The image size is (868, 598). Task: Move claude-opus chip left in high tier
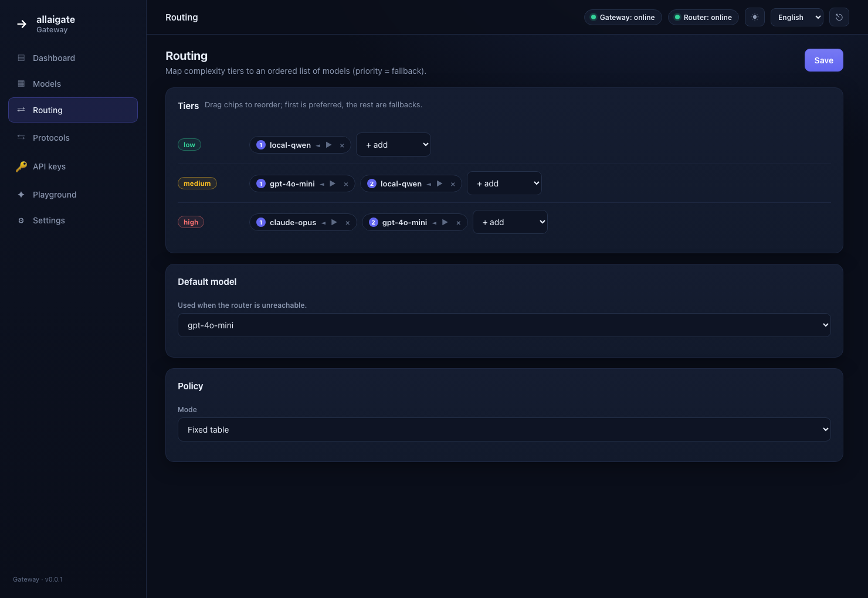323,222
